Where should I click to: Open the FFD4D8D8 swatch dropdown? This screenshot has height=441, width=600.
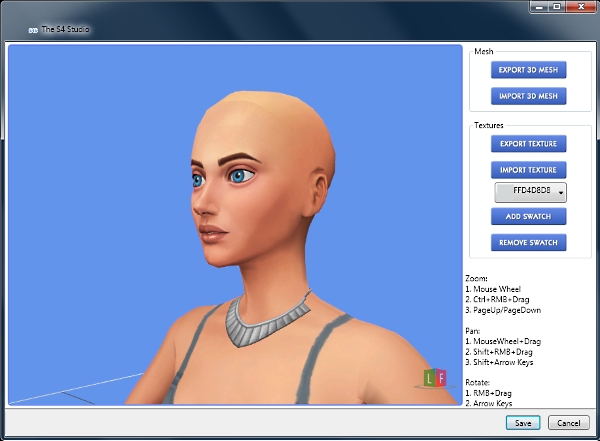[531, 192]
